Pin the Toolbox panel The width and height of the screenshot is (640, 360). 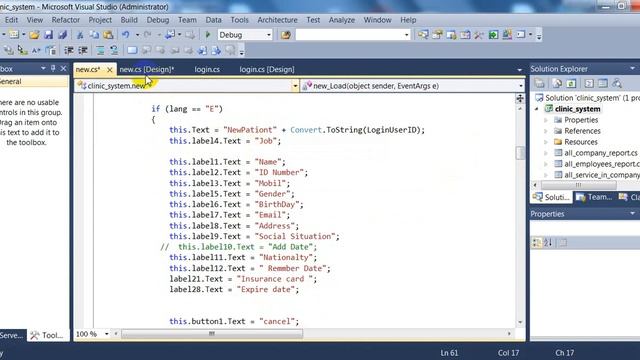(53, 69)
